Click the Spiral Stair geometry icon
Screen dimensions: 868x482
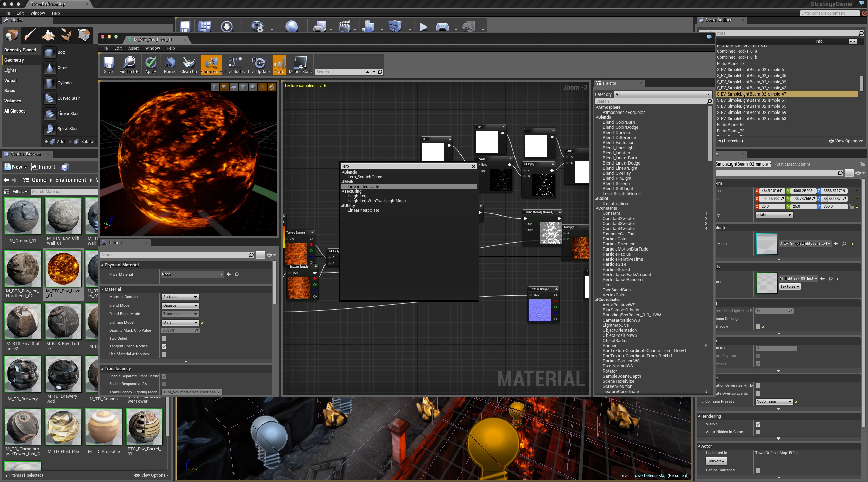tap(50, 129)
